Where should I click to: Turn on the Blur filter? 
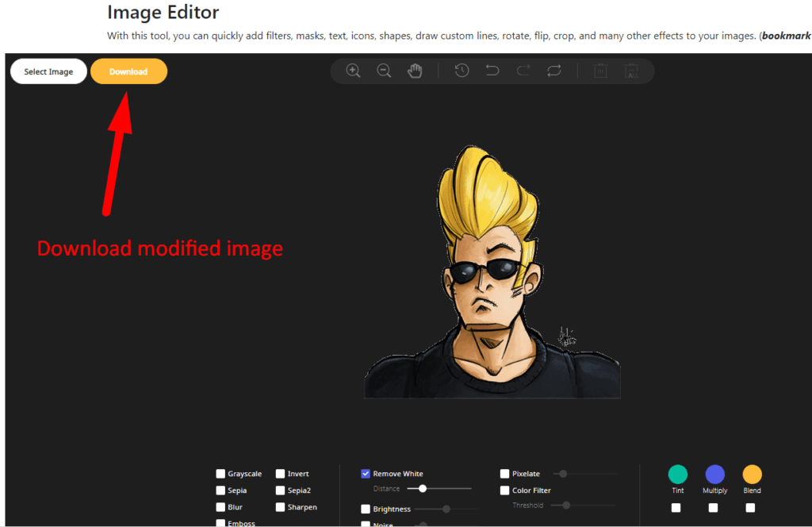pyautogui.click(x=220, y=507)
